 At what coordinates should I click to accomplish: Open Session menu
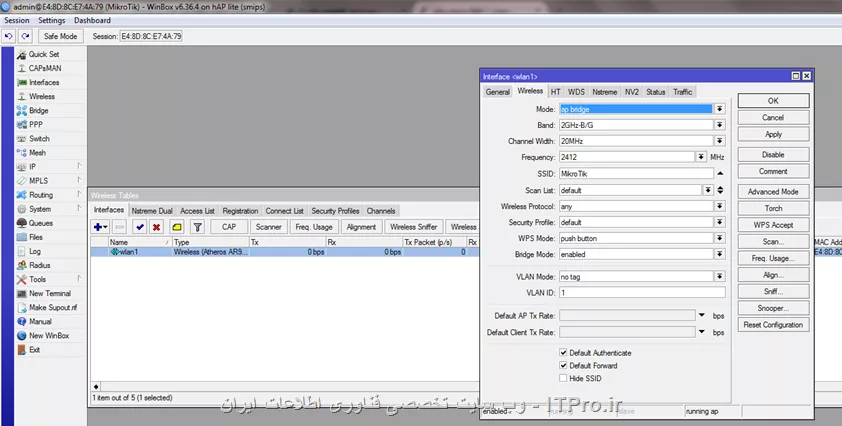point(17,20)
